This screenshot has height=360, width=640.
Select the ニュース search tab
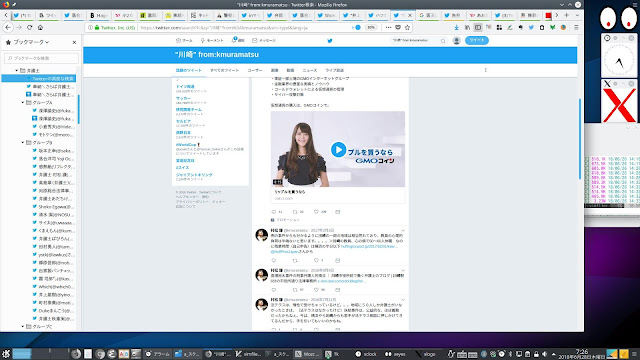coord(310,70)
